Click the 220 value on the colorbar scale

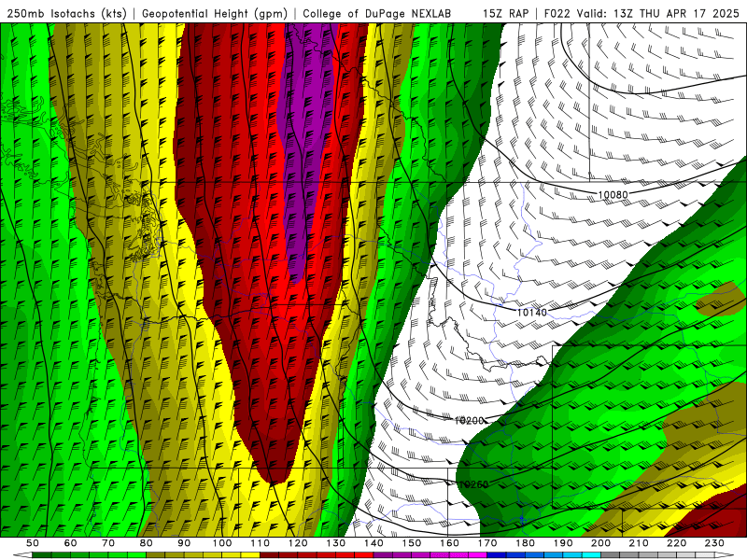click(x=676, y=543)
